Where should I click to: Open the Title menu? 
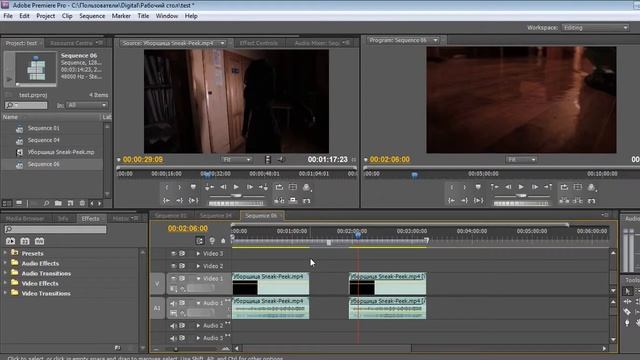click(143, 16)
